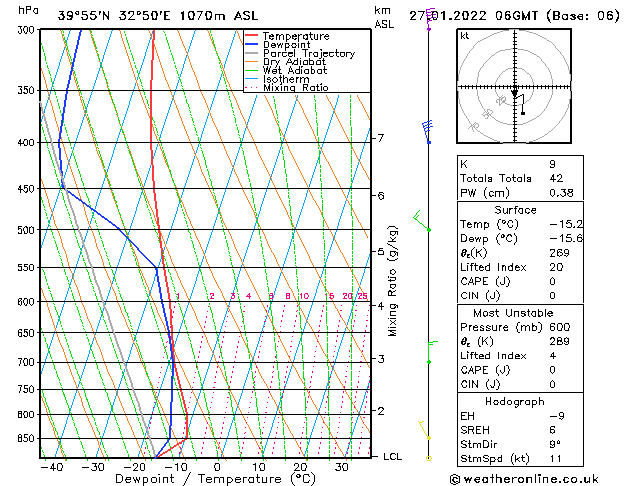Click the 500 hPa pressure axis label

coord(26,230)
